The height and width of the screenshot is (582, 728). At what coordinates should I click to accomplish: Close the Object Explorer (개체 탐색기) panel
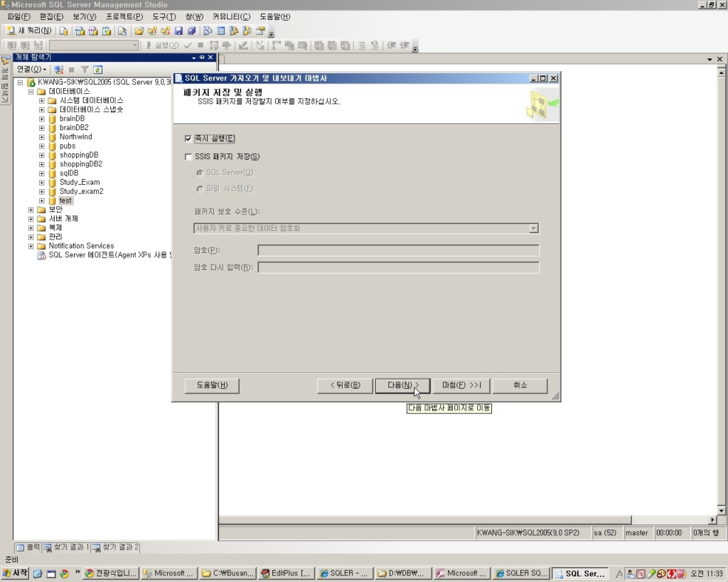click(210, 57)
